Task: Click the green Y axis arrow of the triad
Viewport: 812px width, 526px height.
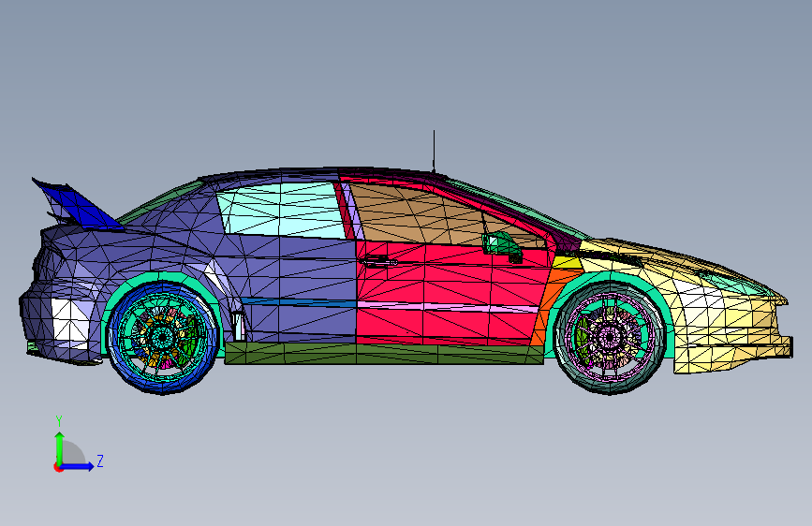Action: (x=60, y=448)
